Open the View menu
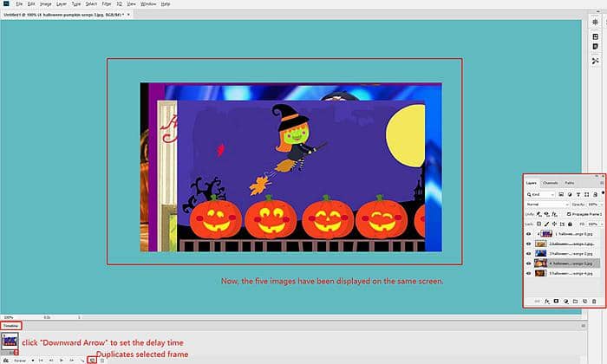The width and height of the screenshot is (607, 364). point(132,3)
